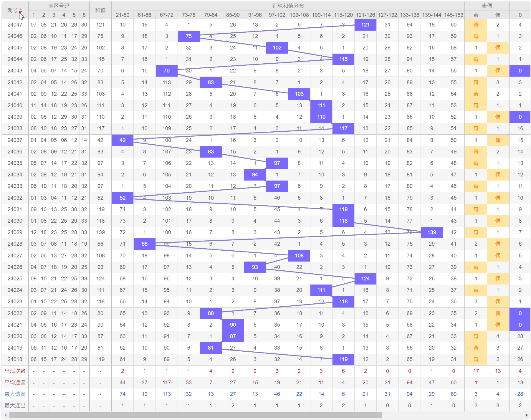Select the 139-144 range column header
The image size is (531, 420).
pos(432,15)
